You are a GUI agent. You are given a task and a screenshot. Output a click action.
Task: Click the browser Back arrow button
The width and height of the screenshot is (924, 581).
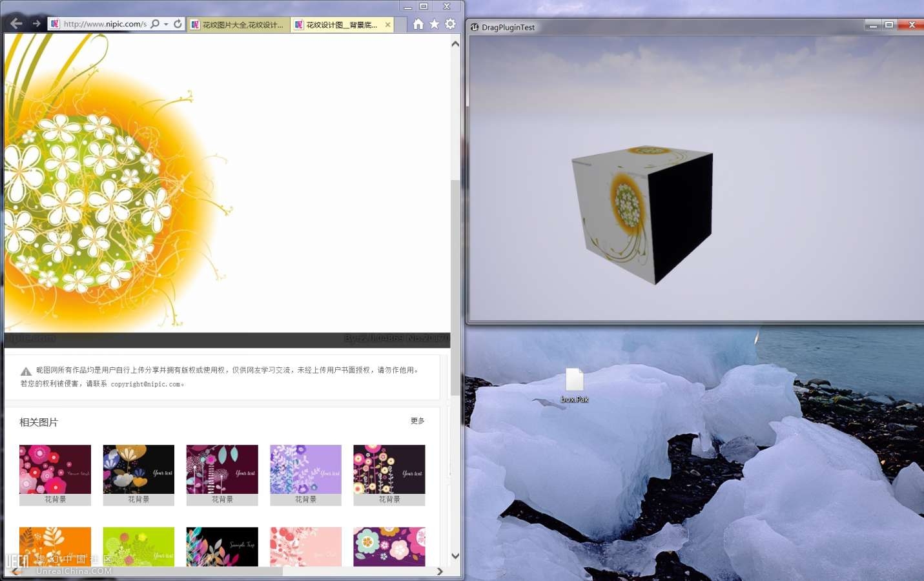pos(16,24)
